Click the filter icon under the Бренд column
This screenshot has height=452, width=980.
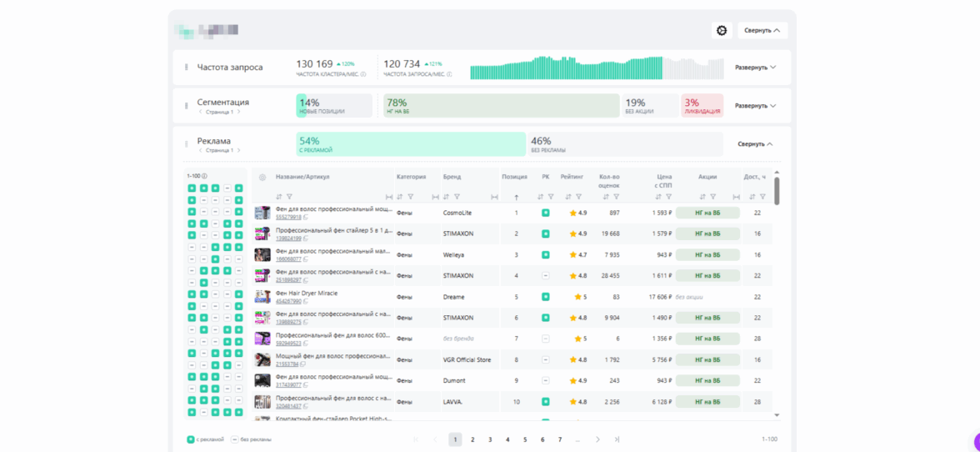(x=457, y=197)
